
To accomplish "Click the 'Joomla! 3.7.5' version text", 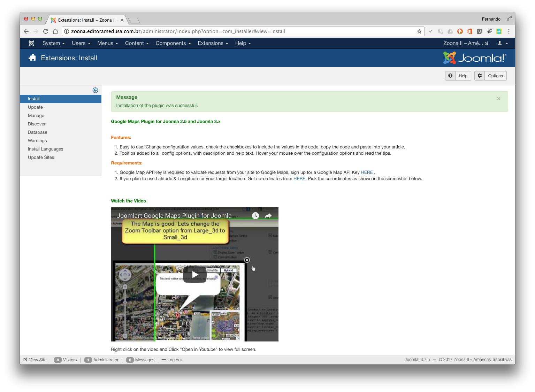I will click(x=417, y=360).
